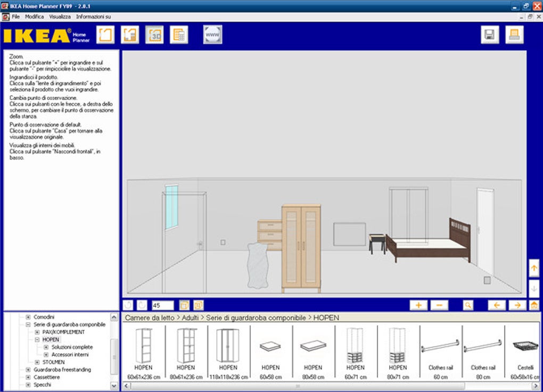Image resolution: width=543 pixels, height=392 pixels.
Task: Select the small stool beside the bed
Action: point(377,244)
